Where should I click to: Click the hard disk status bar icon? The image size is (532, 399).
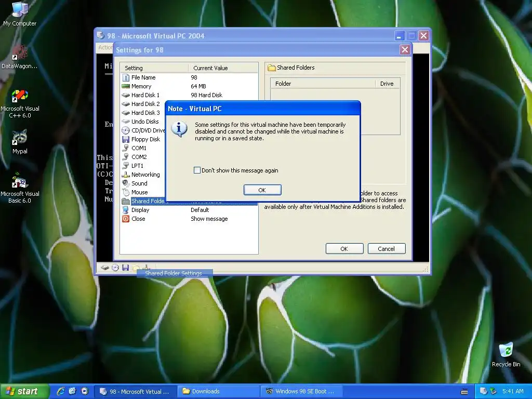(105, 268)
